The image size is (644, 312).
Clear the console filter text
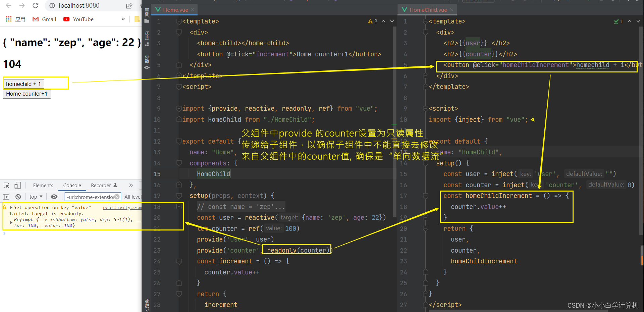[117, 197]
